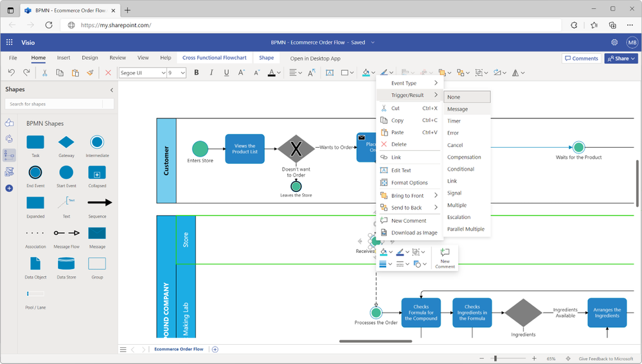Decrease the font size with the shrink icon
The width and height of the screenshot is (642, 364).
(256, 73)
